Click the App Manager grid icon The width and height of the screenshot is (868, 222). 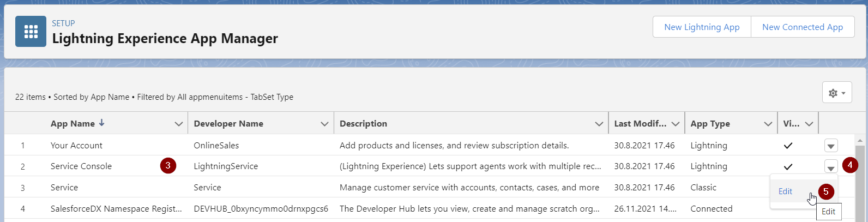[31, 31]
